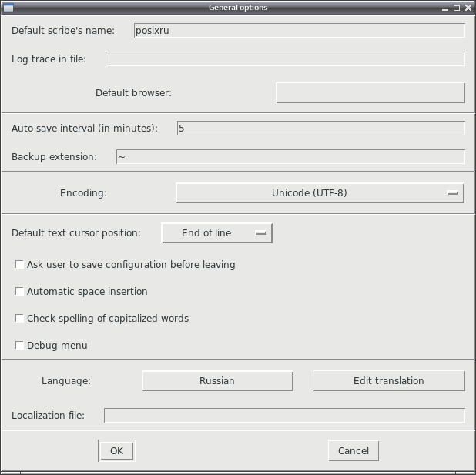Click the Backup extension field

[x=290, y=156]
